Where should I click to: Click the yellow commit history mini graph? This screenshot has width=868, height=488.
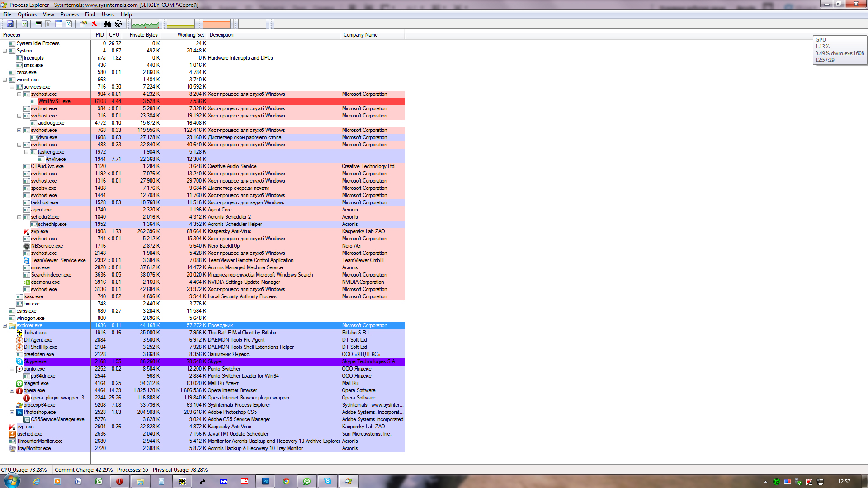(181, 24)
